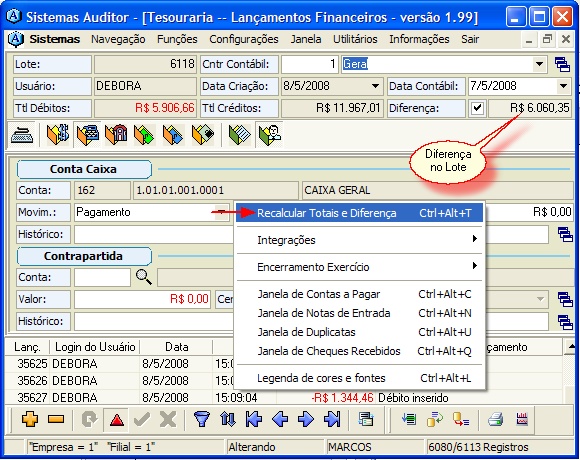The image size is (580, 460).
Task: Expand the Cntr Contábil Geral dropdown
Action: [540, 64]
